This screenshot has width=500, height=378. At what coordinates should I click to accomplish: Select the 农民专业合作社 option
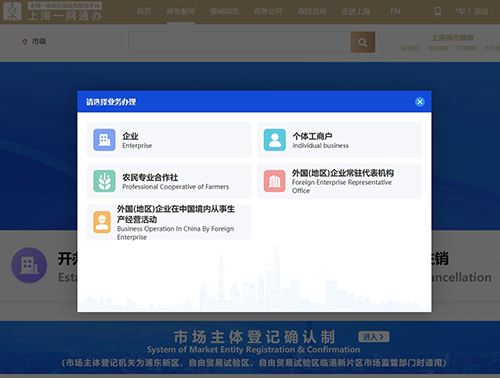(x=169, y=181)
